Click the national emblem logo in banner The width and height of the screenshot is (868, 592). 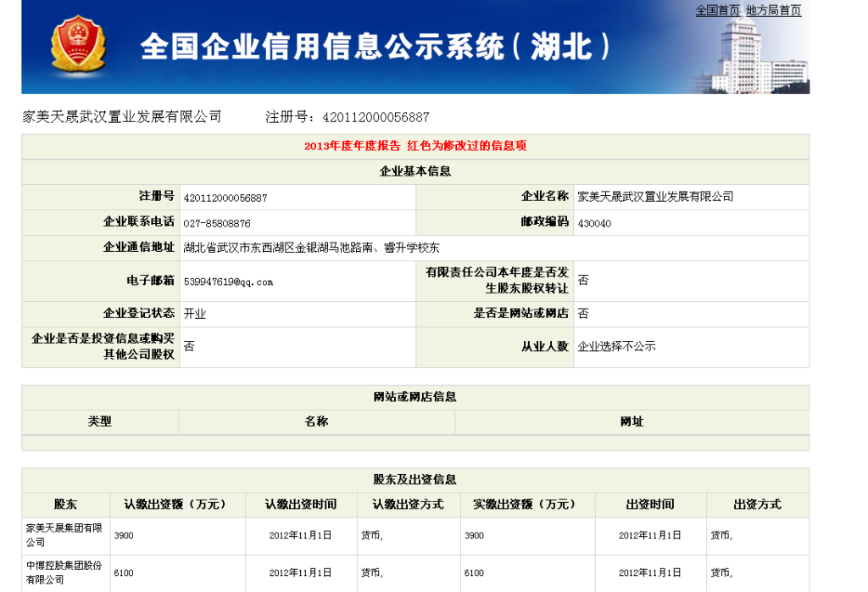[78, 46]
